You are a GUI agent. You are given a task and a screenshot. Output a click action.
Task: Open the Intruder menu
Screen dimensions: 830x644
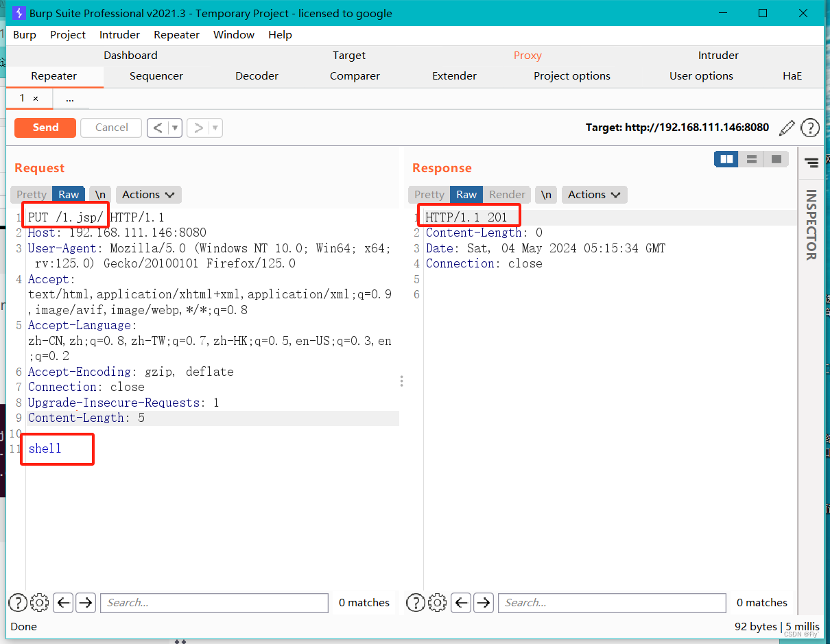119,35
